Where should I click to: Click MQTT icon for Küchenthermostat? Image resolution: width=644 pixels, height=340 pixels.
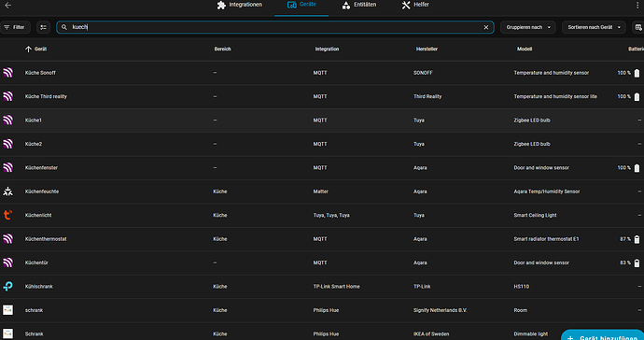pyautogui.click(x=7, y=239)
